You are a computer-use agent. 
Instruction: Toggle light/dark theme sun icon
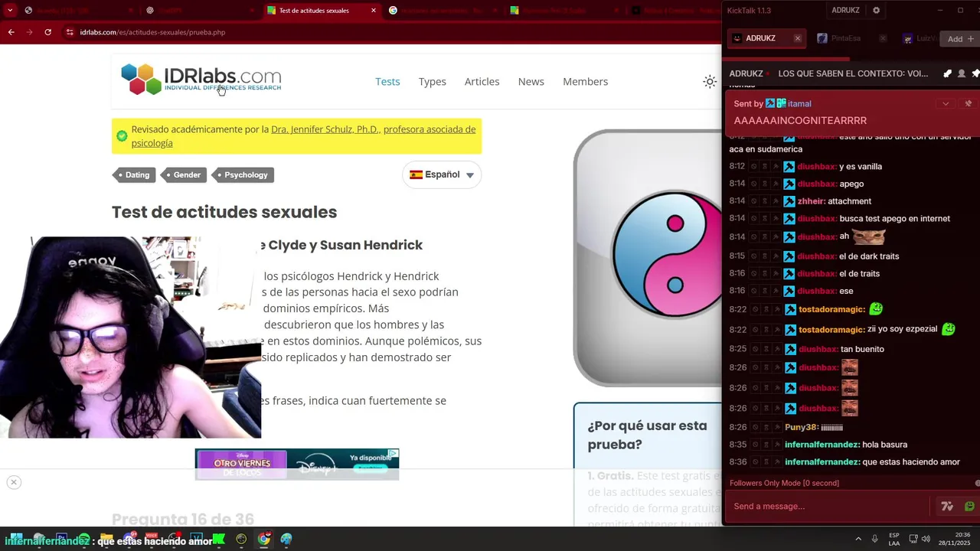click(710, 82)
